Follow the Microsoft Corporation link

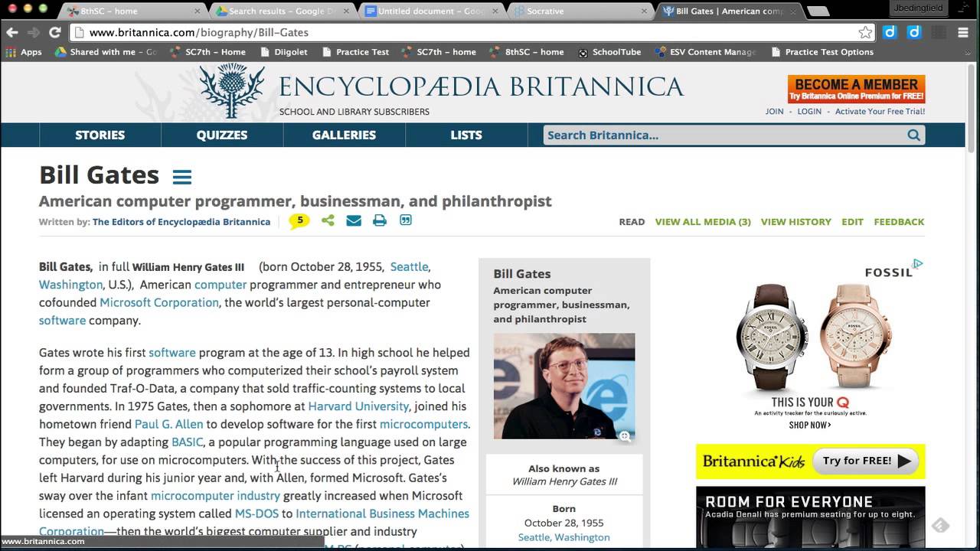point(159,302)
